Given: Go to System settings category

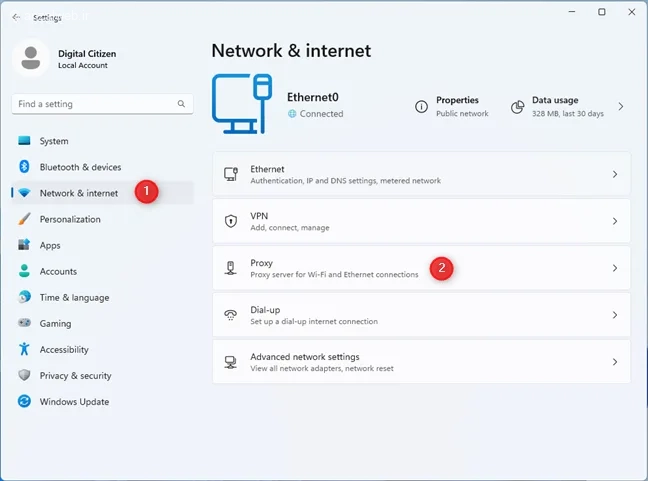Looking at the screenshot, I should coord(54,141).
